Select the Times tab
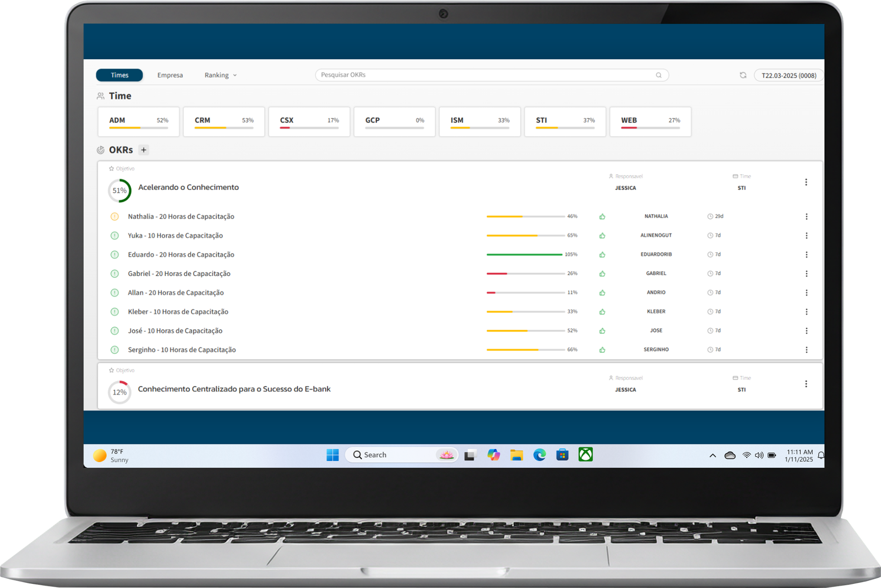The width and height of the screenshot is (881, 588). pyautogui.click(x=119, y=75)
